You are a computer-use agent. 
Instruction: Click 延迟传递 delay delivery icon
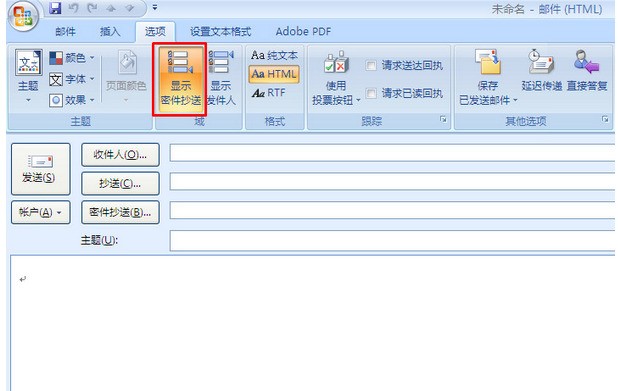[x=542, y=70]
